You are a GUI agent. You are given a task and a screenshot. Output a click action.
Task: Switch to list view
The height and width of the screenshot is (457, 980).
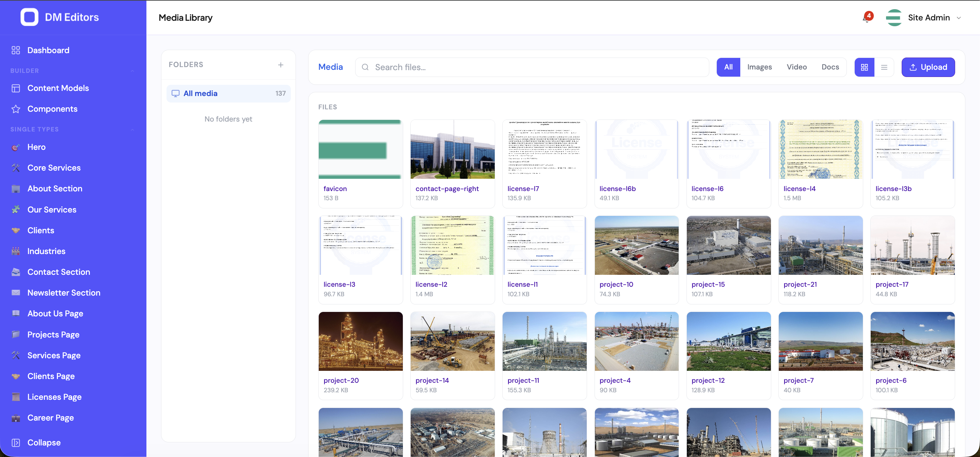[x=884, y=67]
